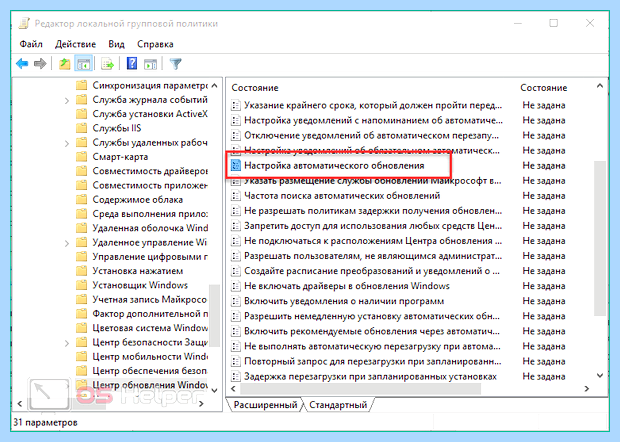Select Отключение уведомлений об автоматическом перезапуске
The image size is (620, 442).
click(x=371, y=135)
